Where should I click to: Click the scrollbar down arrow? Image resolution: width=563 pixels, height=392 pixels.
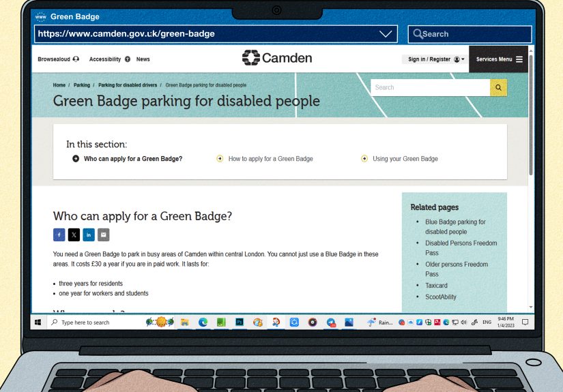coord(531,307)
